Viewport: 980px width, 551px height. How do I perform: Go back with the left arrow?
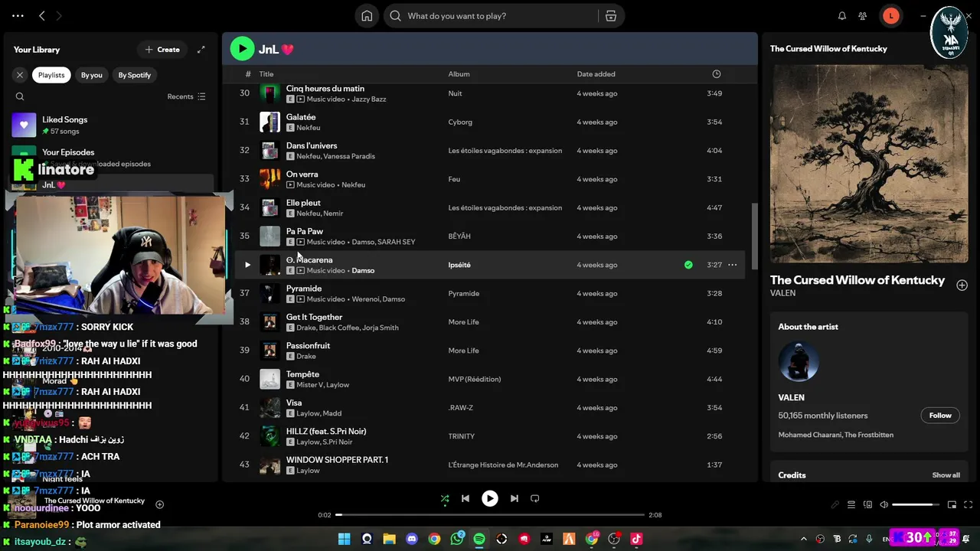(x=42, y=15)
